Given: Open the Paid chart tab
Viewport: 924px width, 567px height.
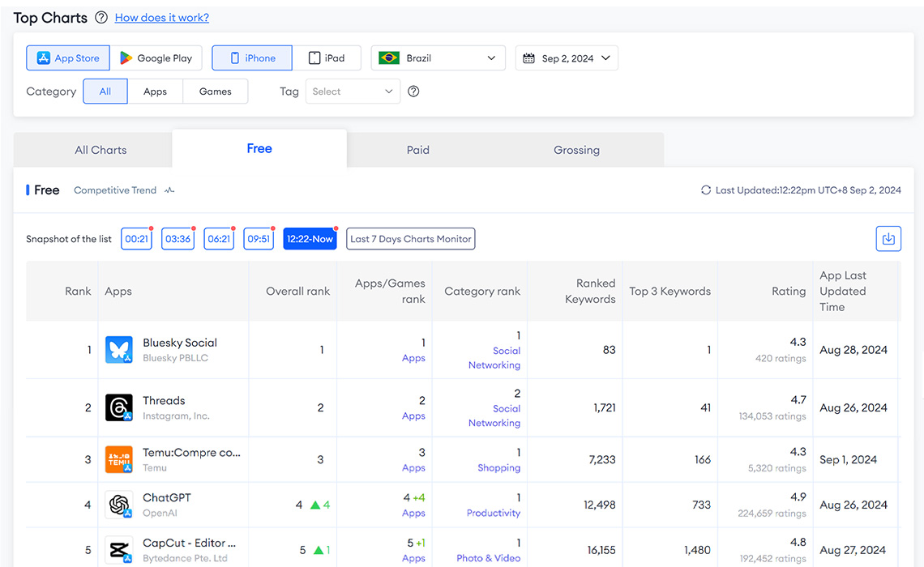Looking at the screenshot, I should (417, 150).
